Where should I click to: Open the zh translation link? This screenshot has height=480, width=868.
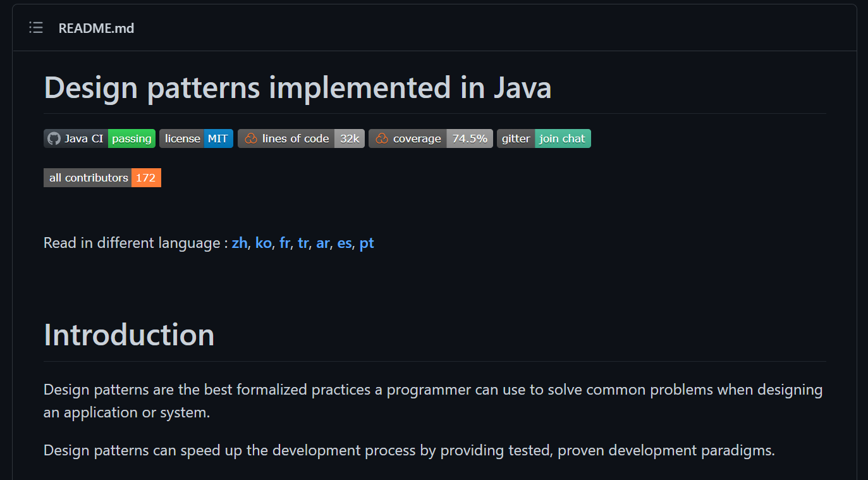tap(240, 243)
